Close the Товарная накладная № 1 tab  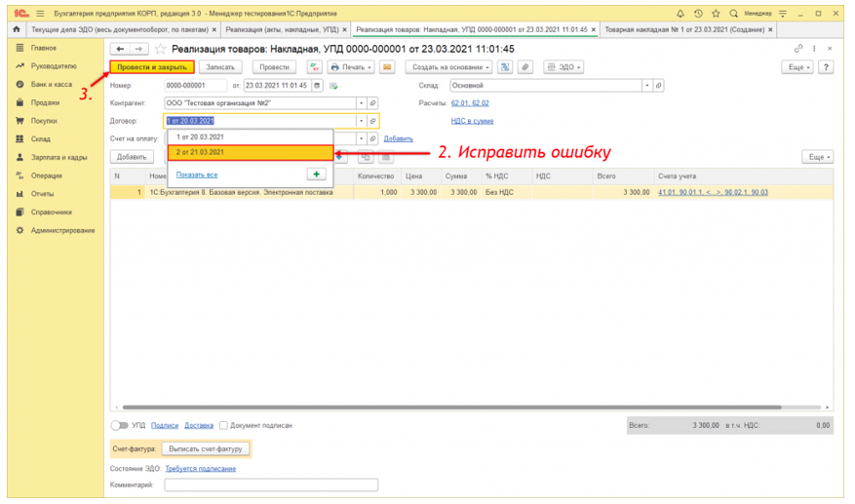tap(770, 29)
